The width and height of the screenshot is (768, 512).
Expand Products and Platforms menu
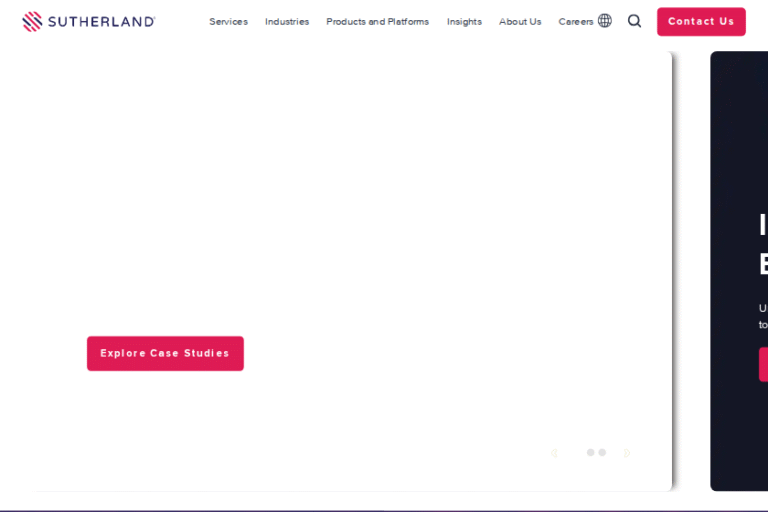(x=377, y=22)
